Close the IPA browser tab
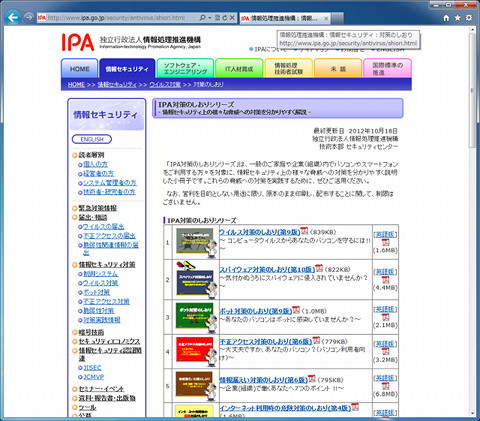Image resolution: width=480 pixels, height=421 pixels. [x=326, y=19]
